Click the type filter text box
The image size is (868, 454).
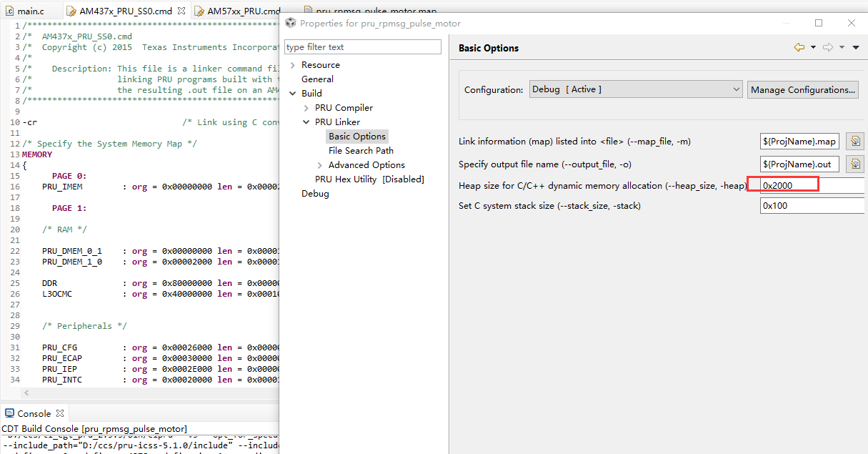click(x=363, y=47)
